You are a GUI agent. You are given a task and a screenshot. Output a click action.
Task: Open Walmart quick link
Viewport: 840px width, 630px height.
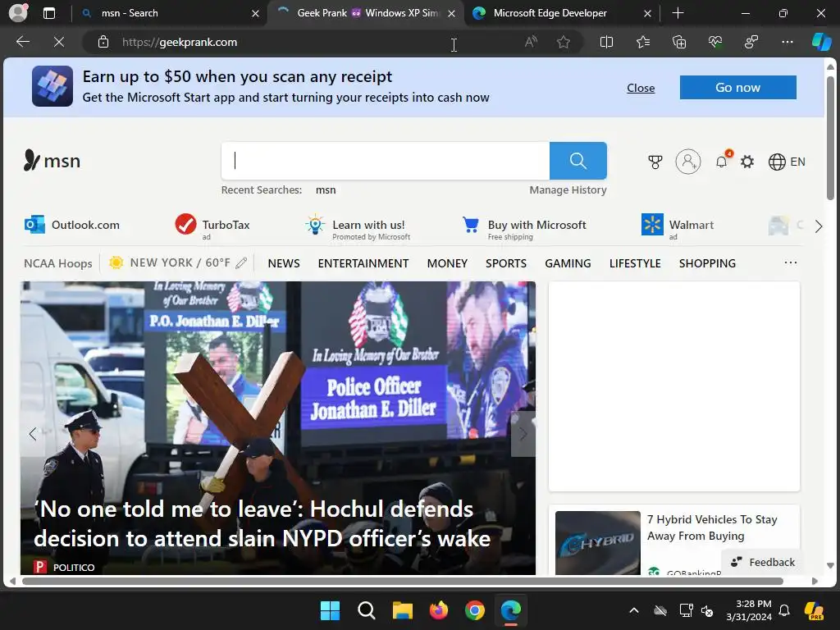678,227
